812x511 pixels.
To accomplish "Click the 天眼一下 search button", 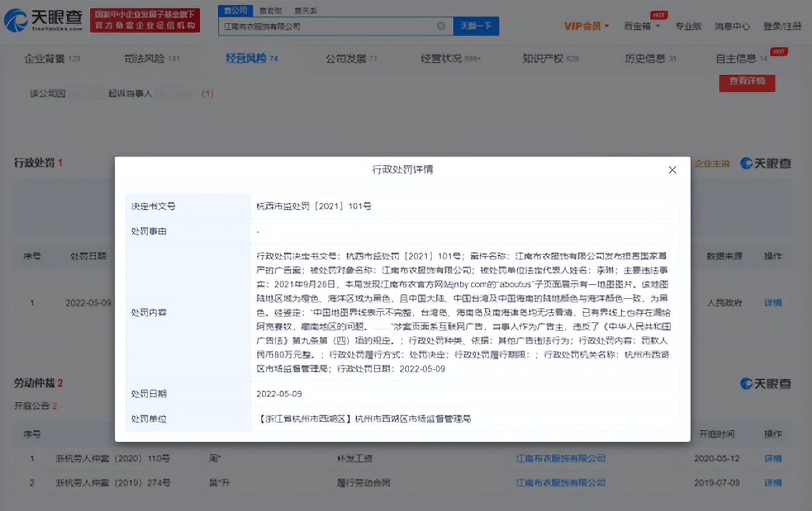I will tap(476, 26).
